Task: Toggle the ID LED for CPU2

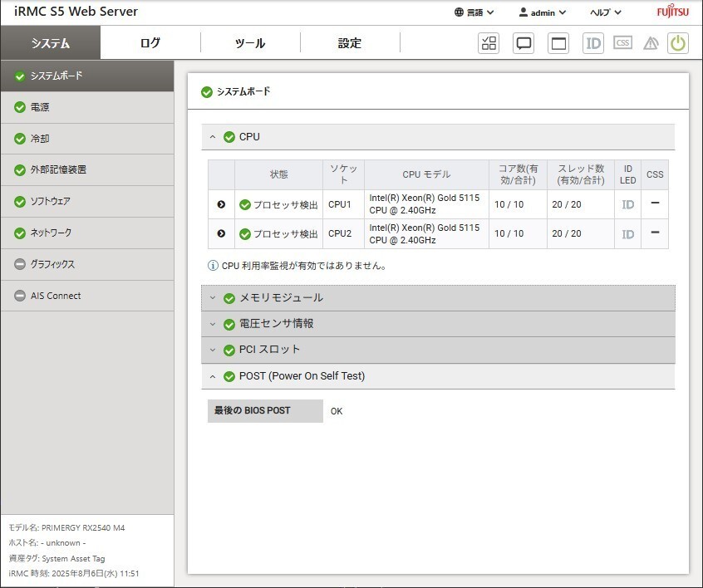Action: [x=628, y=234]
